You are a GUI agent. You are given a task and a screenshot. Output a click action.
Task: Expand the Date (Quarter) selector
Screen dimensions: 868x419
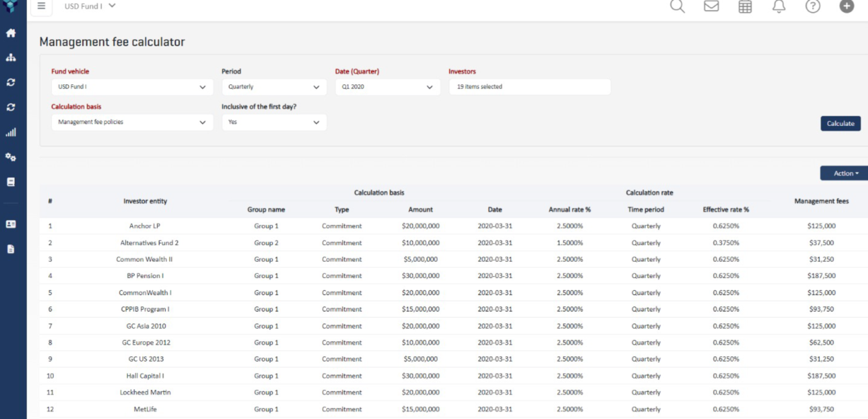pyautogui.click(x=387, y=87)
